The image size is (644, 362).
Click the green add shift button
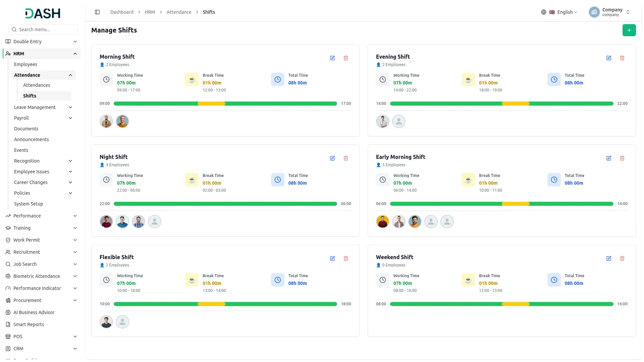point(629,30)
